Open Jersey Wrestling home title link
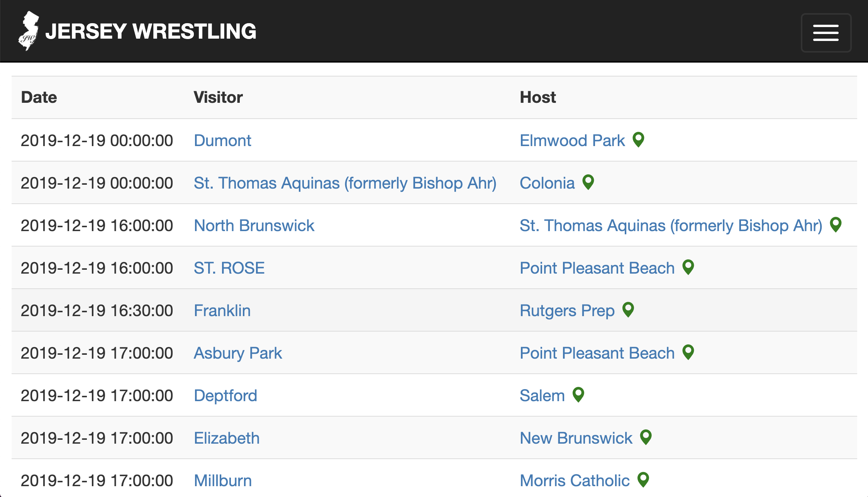This screenshot has height=497, width=868. [151, 31]
